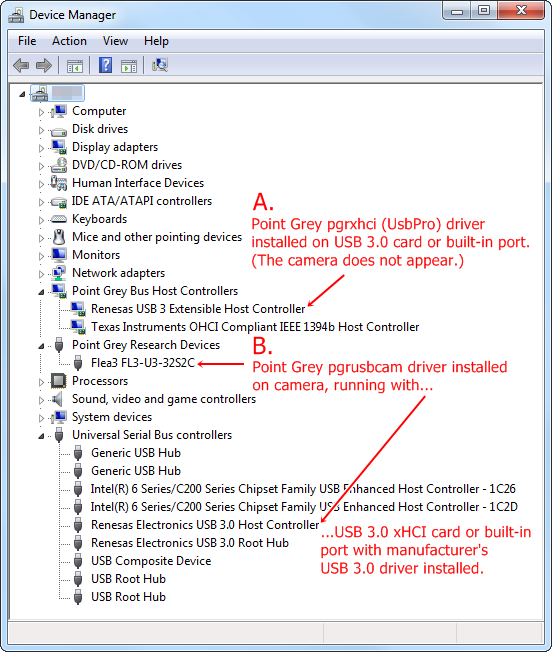Open the Action menu
This screenshot has height=652, width=552.
pyautogui.click(x=69, y=41)
